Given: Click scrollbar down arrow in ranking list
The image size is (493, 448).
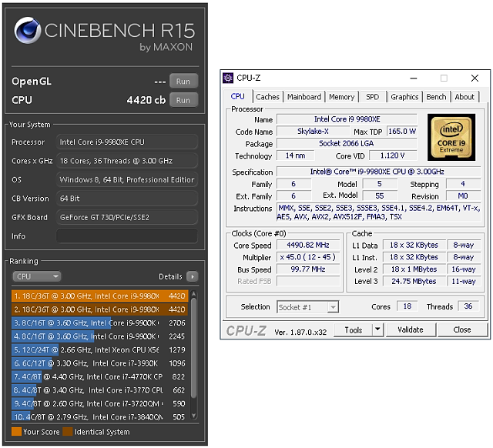Looking at the screenshot, I should coord(193,416).
